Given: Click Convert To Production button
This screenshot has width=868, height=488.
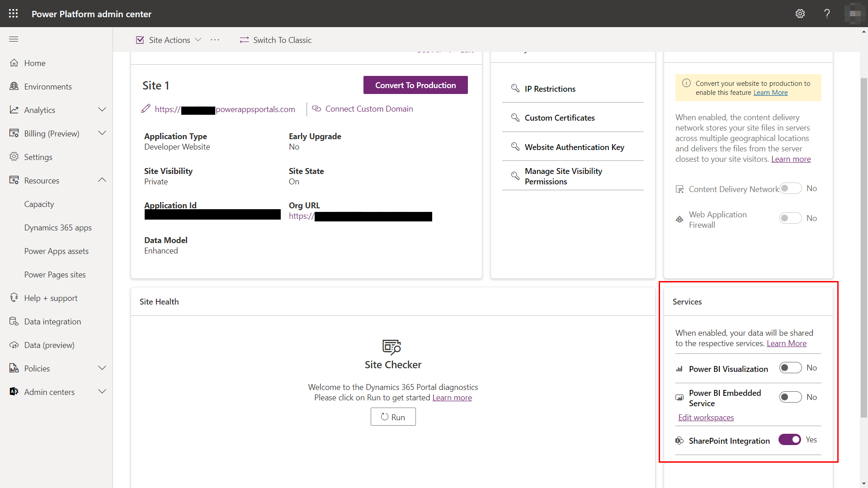Looking at the screenshot, I should (x=415, y=84).
